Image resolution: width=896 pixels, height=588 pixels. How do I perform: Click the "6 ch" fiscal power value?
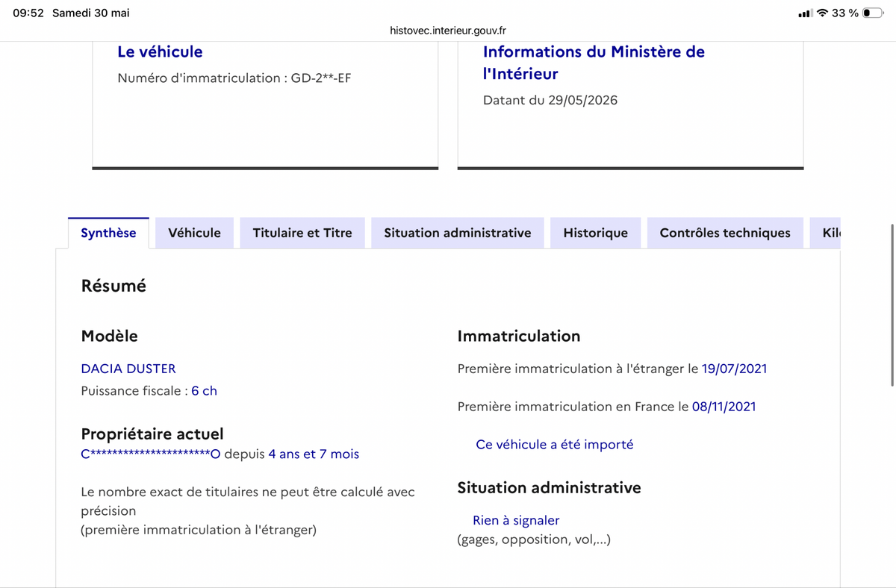click(x=204, y=391)
